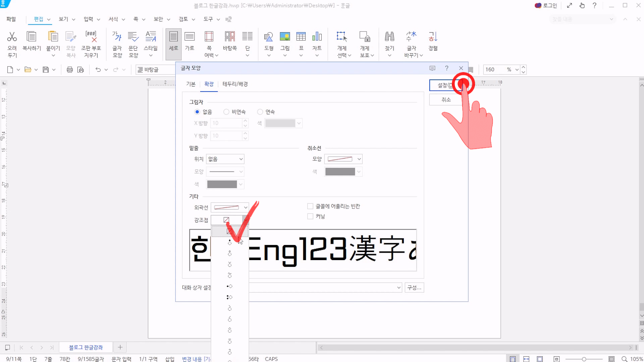Enable the 커닝 checkbox
Screen dimensions: 644x362
coord(310,217)
